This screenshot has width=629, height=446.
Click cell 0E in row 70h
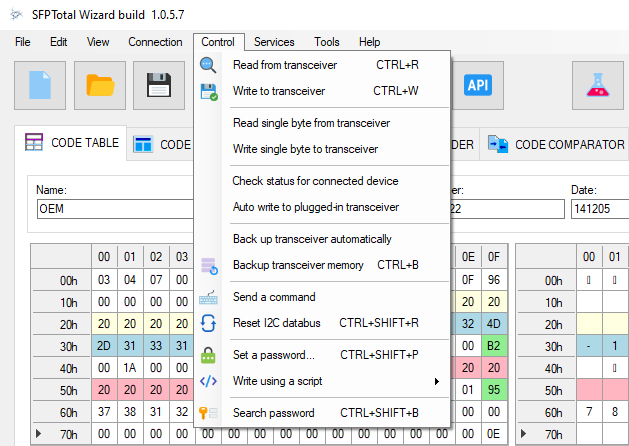[x=494, y=434]
